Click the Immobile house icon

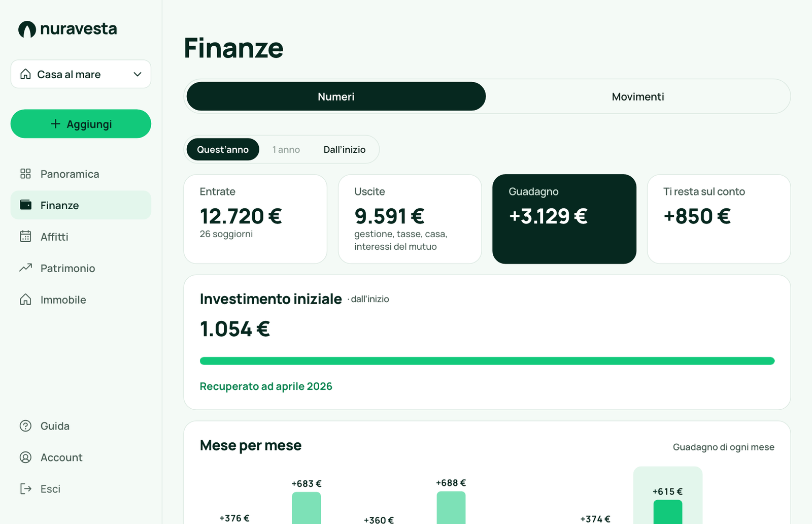[x=25, y=299]
